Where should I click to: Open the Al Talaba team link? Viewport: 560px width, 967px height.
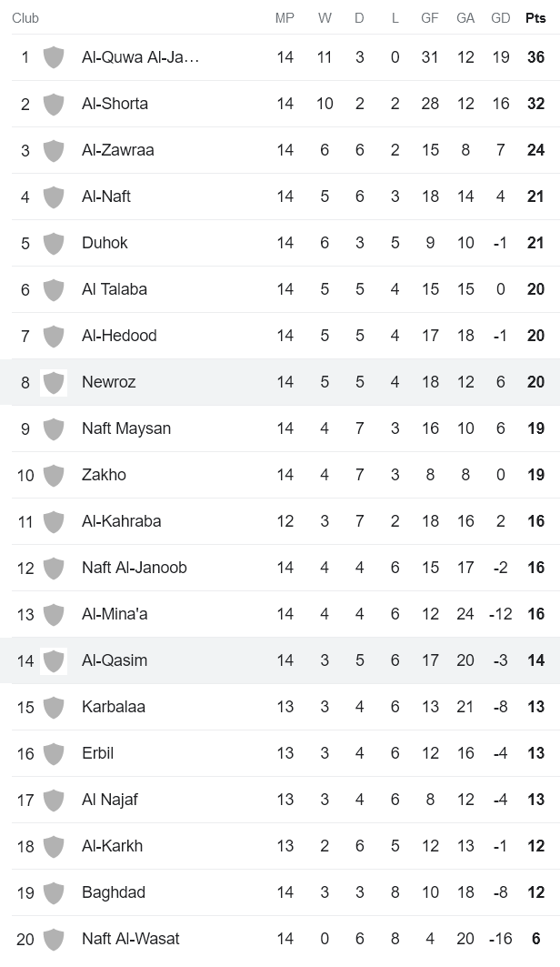click(114, 289)
